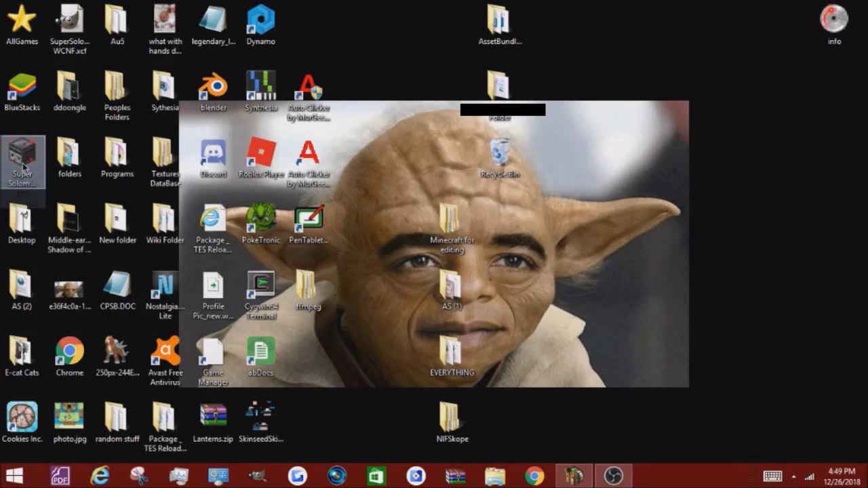Select the New folder icon
This screenshot has width=868, height=488.
click(117, 224)
